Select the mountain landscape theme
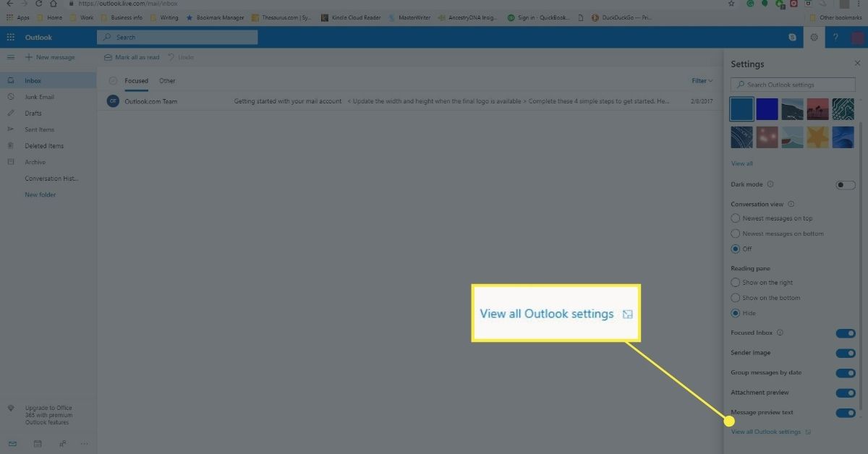 pos(793,109)
